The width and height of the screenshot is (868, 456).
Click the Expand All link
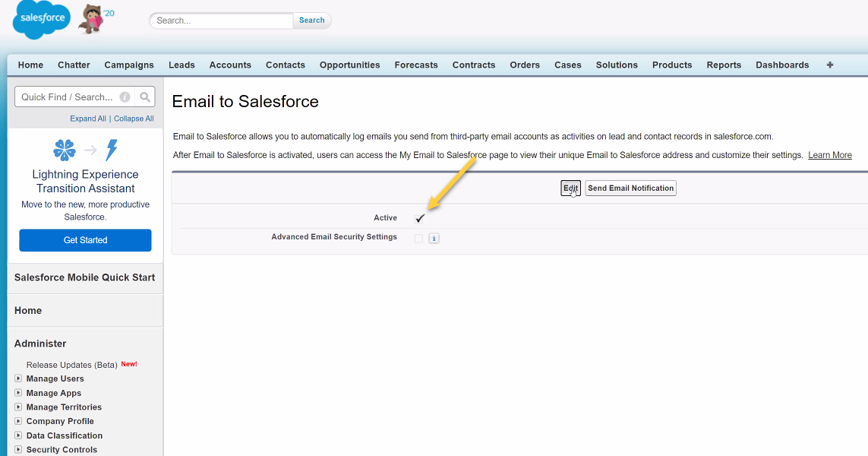(88, 119)
